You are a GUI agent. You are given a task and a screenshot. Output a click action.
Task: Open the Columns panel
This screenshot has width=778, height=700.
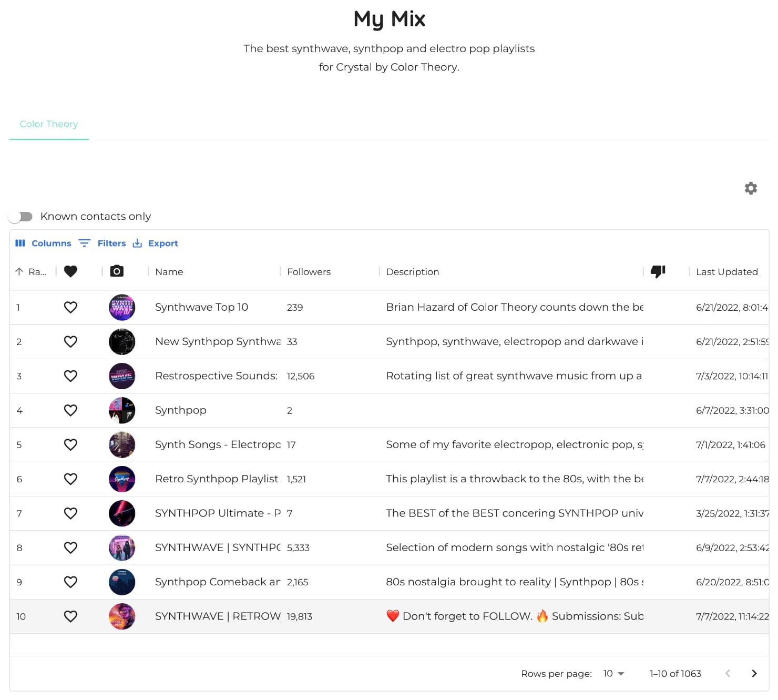point(43,244)
